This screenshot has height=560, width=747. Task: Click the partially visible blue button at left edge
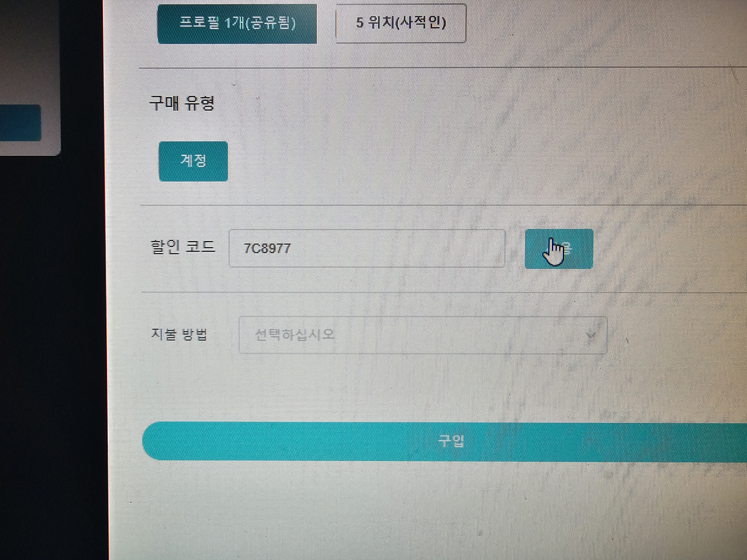coord(20,123)
